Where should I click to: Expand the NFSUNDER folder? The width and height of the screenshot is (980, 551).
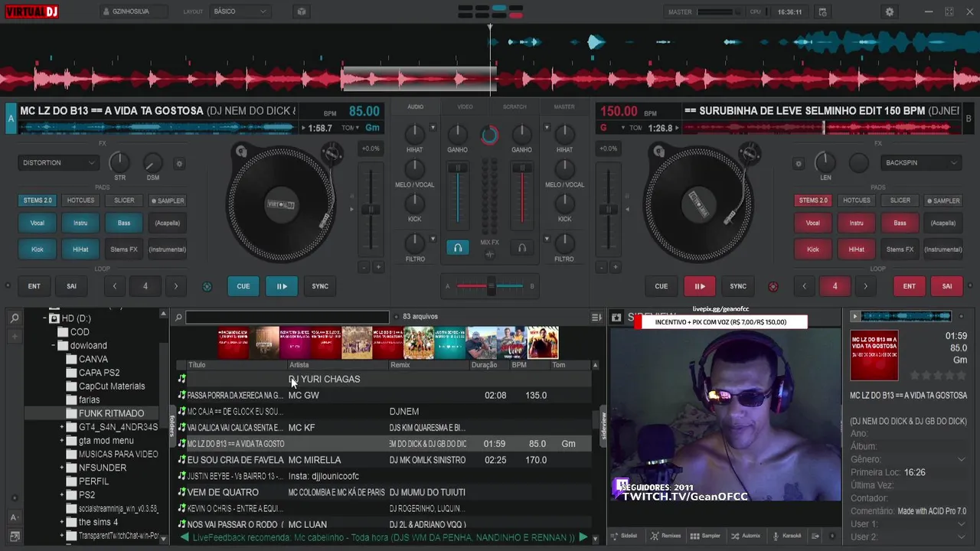(62, 468)
